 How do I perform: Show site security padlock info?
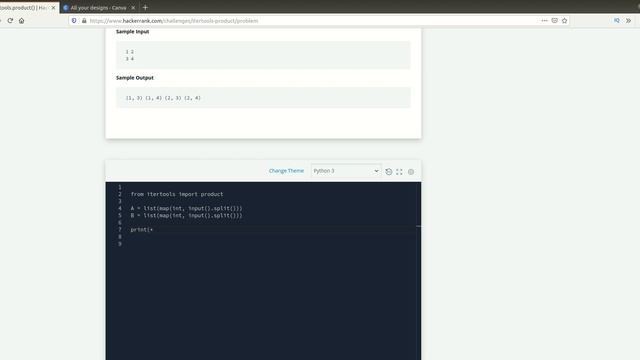pyautogui.click(x=84, y=20)
